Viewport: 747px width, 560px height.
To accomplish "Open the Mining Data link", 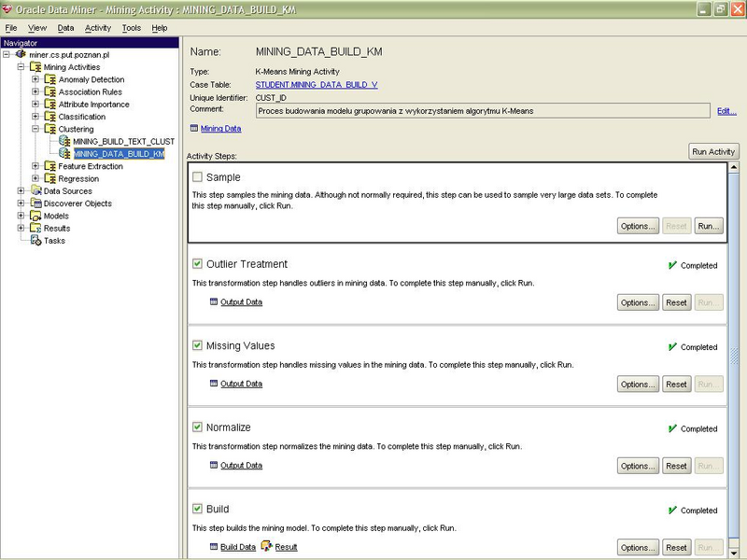I will point(220,128).
